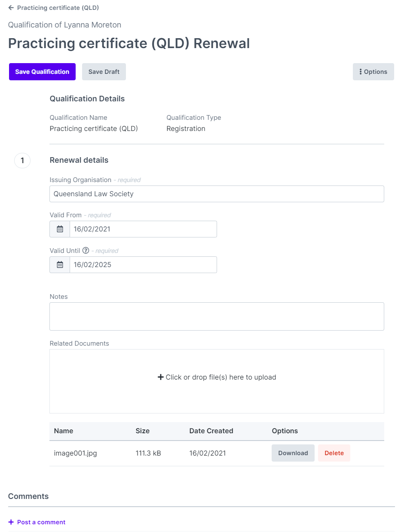
Task: Go back via Practicing certificate (QLD) breadcrumb
Action: tap(58, 8)
